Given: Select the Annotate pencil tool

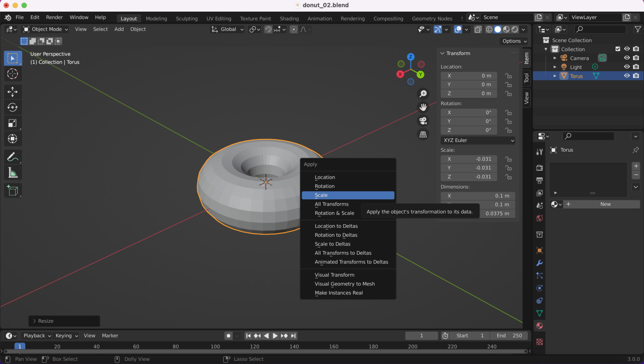Looking at the screenshot, I should click(x=13, y=157).
